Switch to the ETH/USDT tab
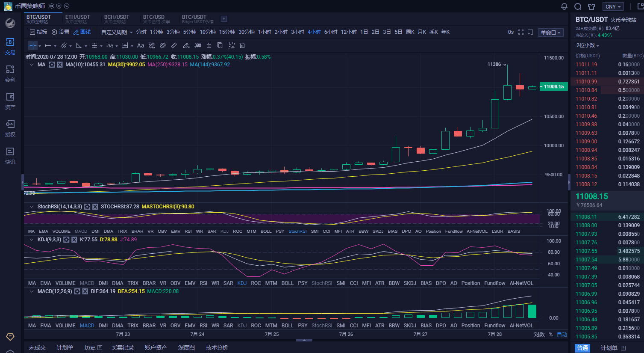The image size is (644, 353). pyautogui.click(x=78, y=19)
